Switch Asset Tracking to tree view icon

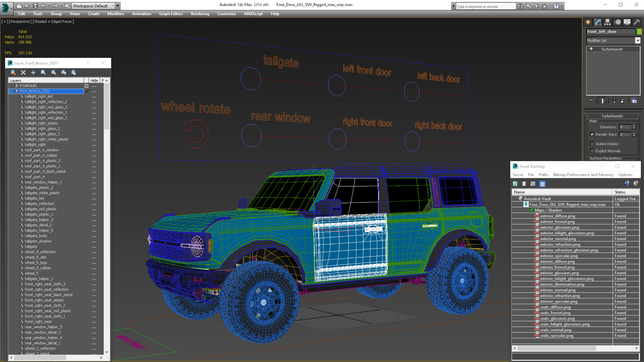pos(533,184)
